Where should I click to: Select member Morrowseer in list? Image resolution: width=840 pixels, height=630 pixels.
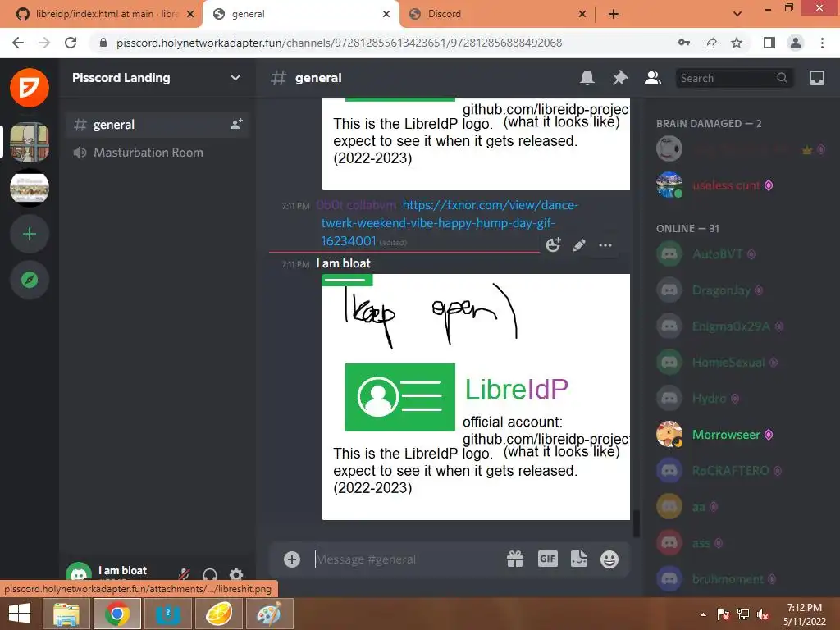pyautogui.click(x=741, y=435)
